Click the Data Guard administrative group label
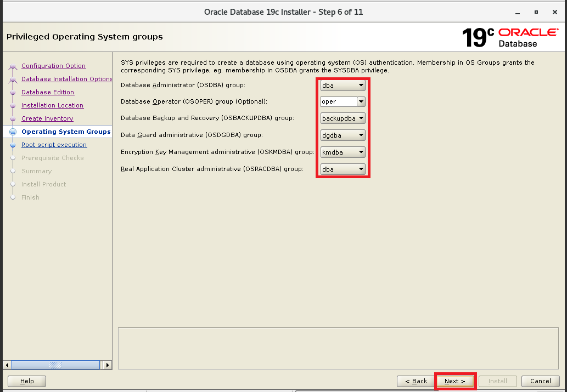Screen dimensions: 567x392 pyautogui.click(x=192, y=135)
